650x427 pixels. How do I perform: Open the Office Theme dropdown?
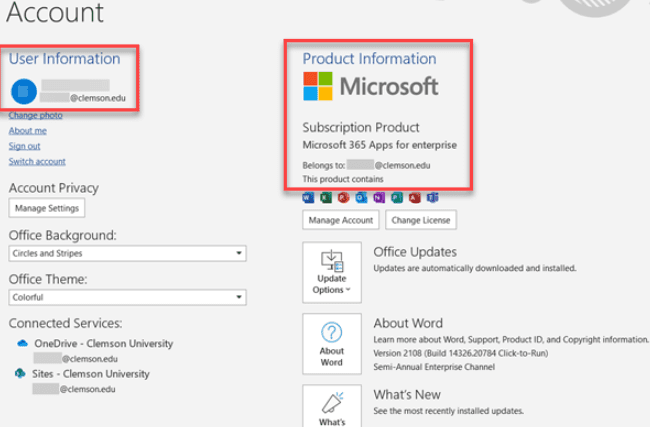click(127, 298)
